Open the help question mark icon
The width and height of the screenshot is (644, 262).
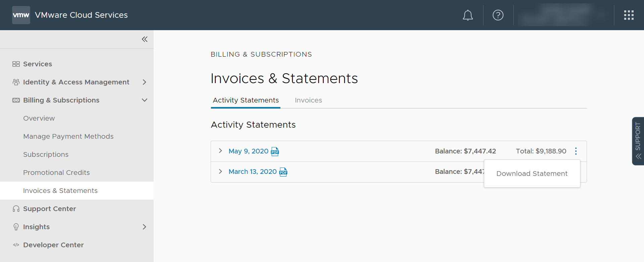498,15
